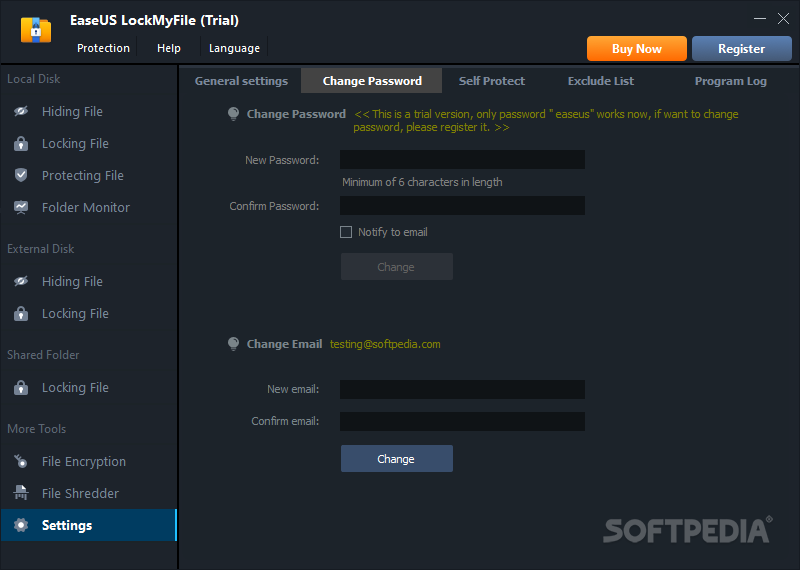Click the New email: label
The height and width of the screenshot is (570, 800).
293,389
